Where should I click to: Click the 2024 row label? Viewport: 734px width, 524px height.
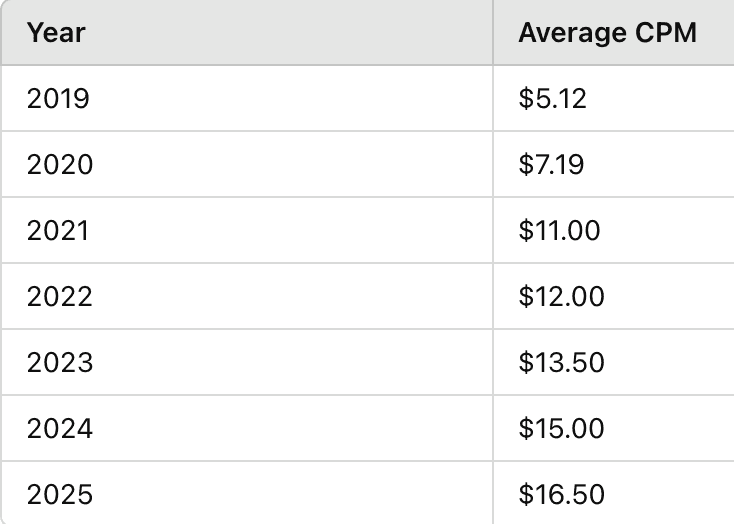(60, 428)
